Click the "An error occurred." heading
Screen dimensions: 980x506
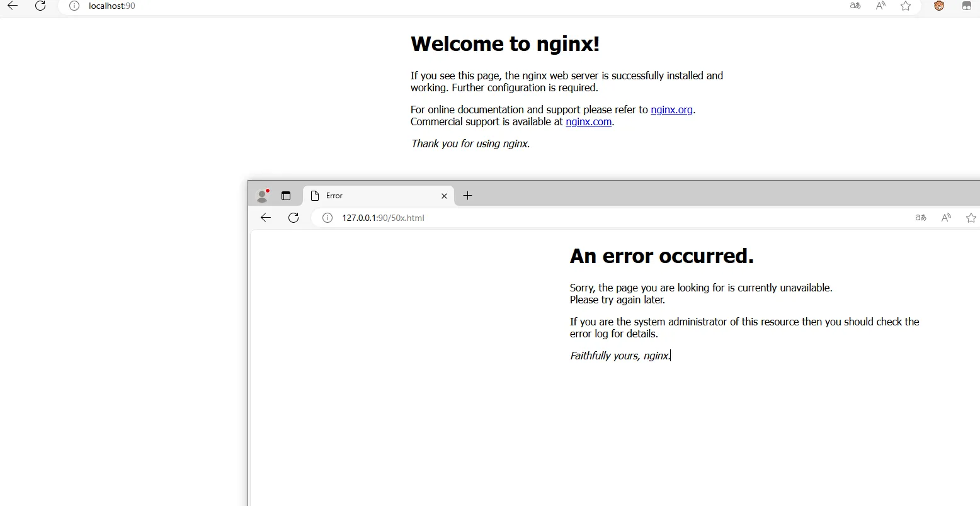(x=662, y=256)
